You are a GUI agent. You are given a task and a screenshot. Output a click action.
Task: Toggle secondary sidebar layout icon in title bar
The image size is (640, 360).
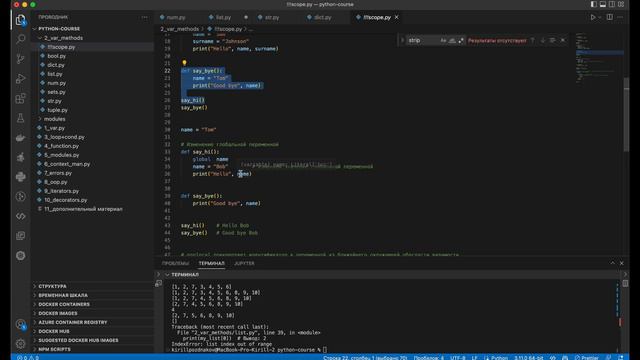click(611, 4)
